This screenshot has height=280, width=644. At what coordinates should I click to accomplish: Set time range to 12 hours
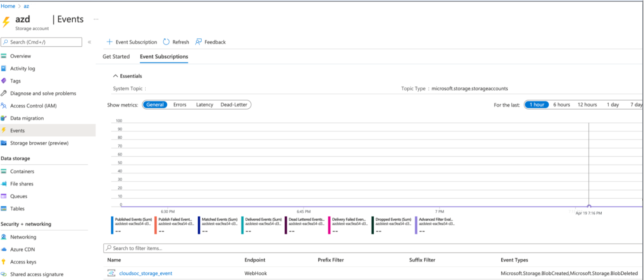coord(587,105)
